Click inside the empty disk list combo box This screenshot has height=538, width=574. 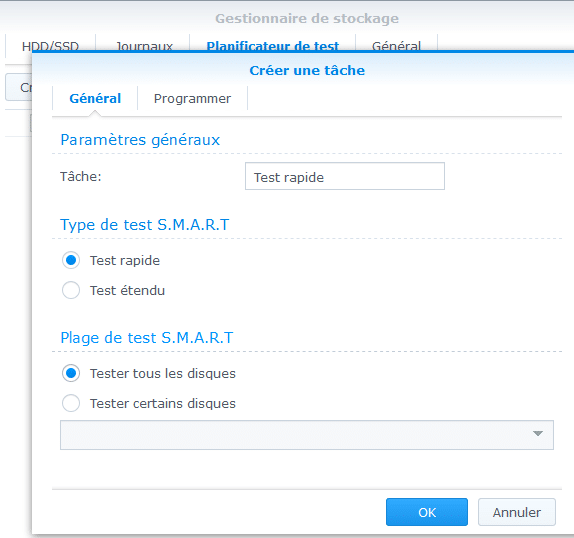point(307,435)
